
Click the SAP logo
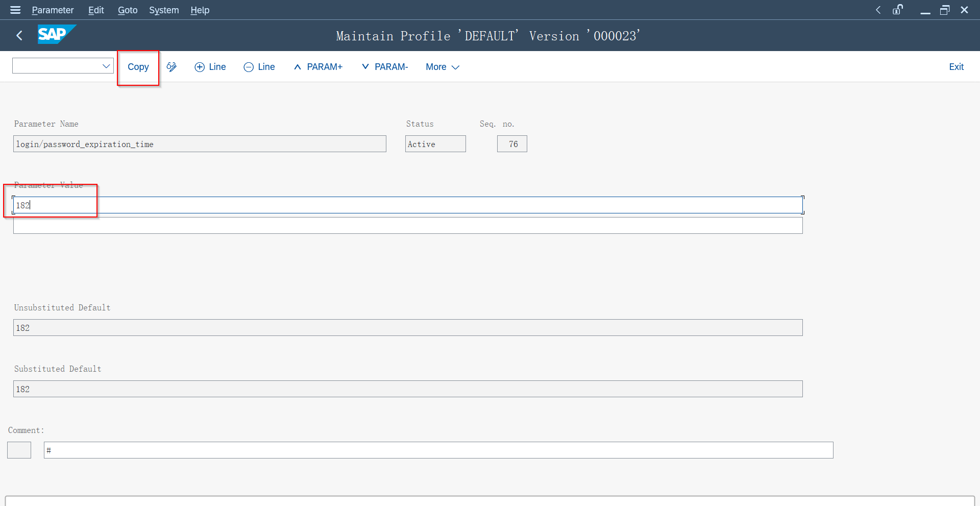click(56, 35)
